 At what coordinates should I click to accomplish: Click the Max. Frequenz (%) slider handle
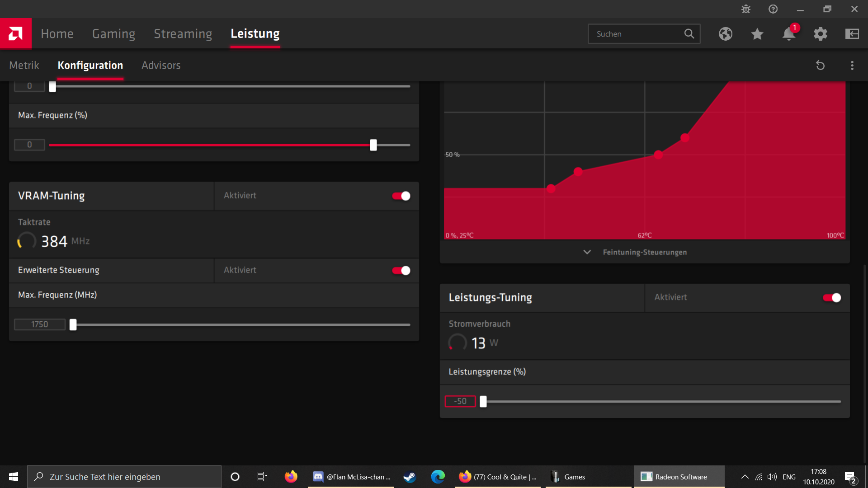click(x=373, y=145)
